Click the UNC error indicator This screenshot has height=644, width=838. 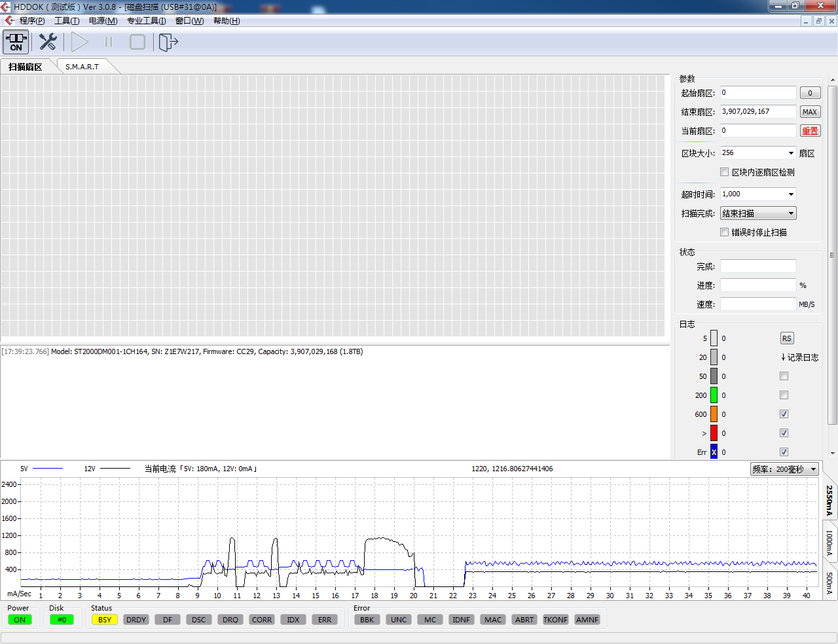pyautogui.click(x=399, y=620)
